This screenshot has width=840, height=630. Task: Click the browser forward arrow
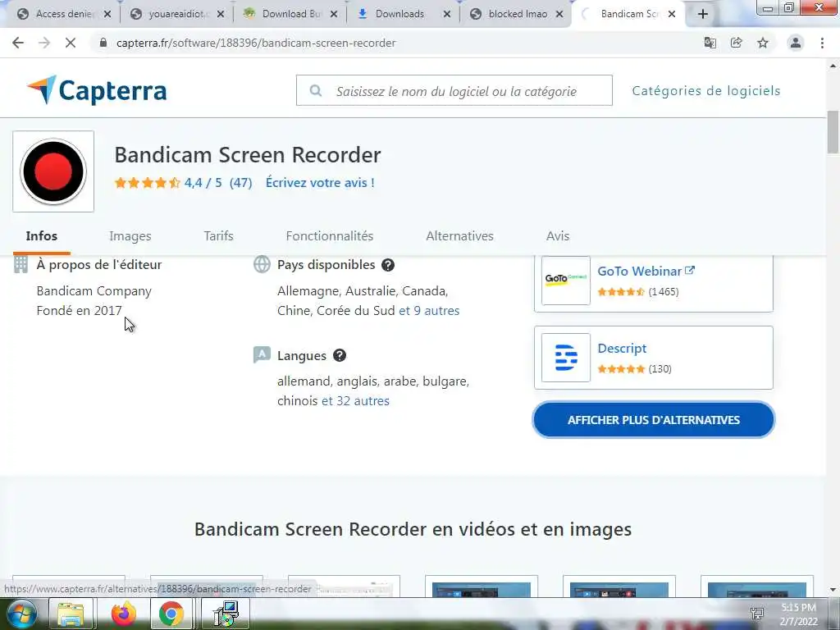pyautogui.click(x=44, y=43)
